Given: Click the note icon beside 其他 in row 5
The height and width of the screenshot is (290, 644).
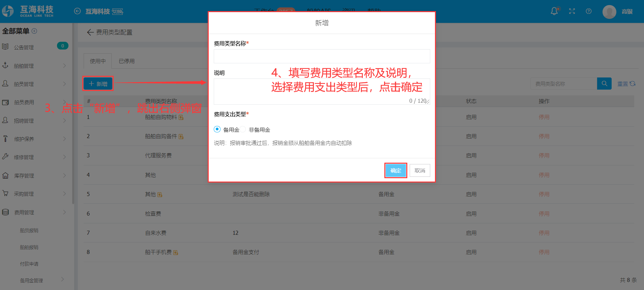Looking at the screenshot, I should pyautogui.click(x=160, y=195).
